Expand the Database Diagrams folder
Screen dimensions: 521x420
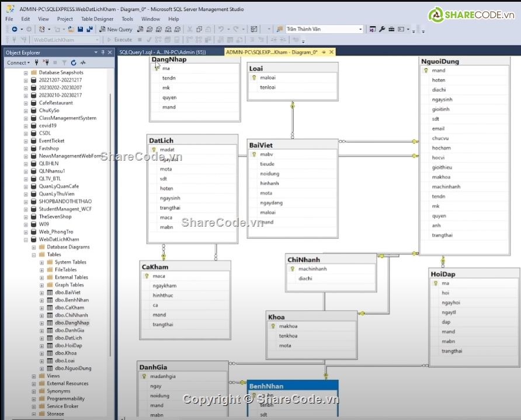(33, 247)
